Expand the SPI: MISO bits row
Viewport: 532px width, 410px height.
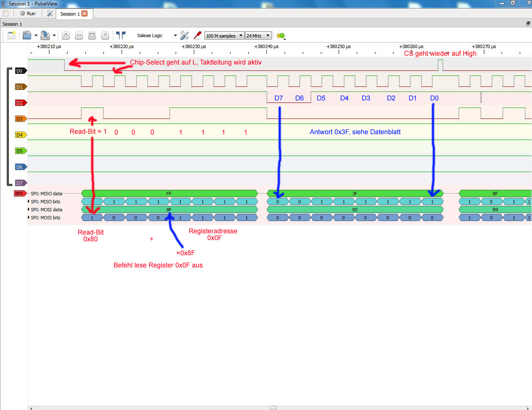click(x=29, y=202)
